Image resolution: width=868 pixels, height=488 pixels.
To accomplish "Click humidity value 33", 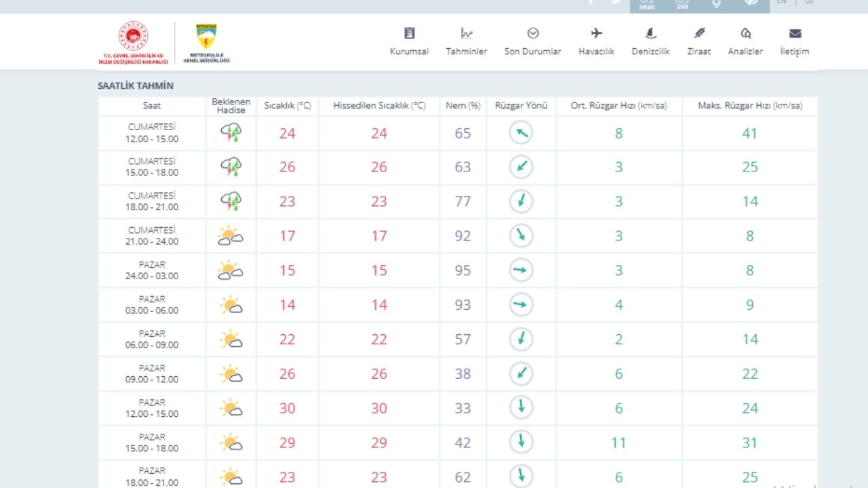I will (x=463, y=408).
